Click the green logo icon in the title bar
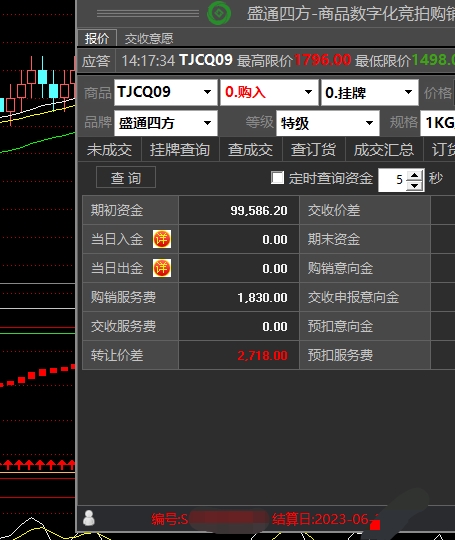The image size is (455, 540). 219,13
